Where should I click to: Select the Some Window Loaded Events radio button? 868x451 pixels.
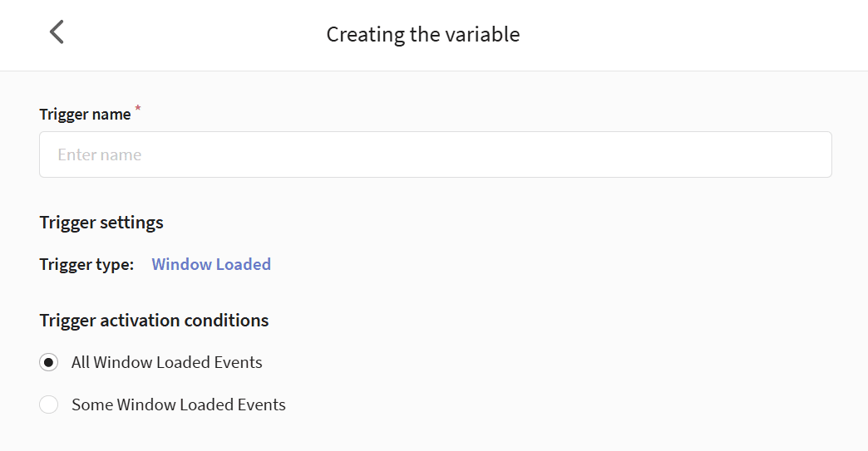click(49, 404)
